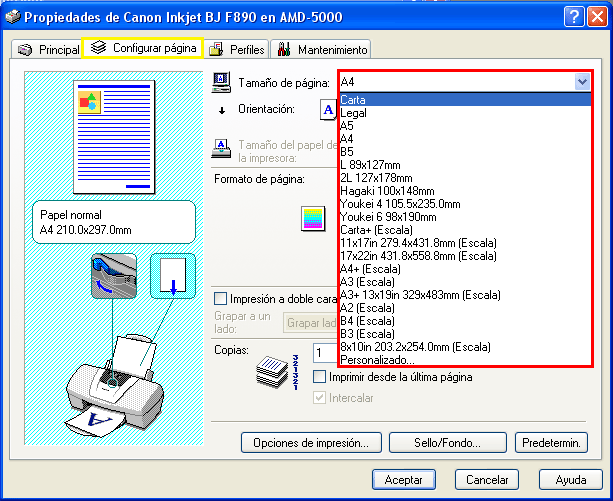Click the Copias number field
Viewport: 613px width, 501px height.
tap(325, 353)
